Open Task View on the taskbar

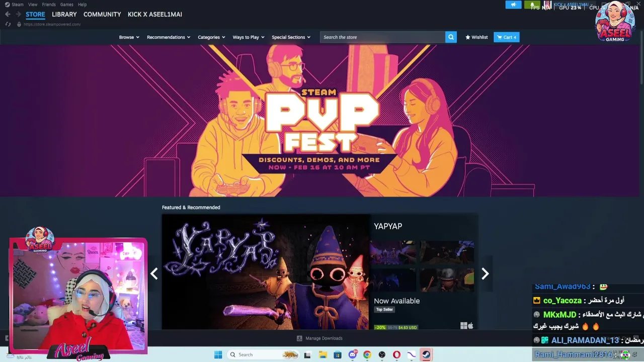point(307,354)
